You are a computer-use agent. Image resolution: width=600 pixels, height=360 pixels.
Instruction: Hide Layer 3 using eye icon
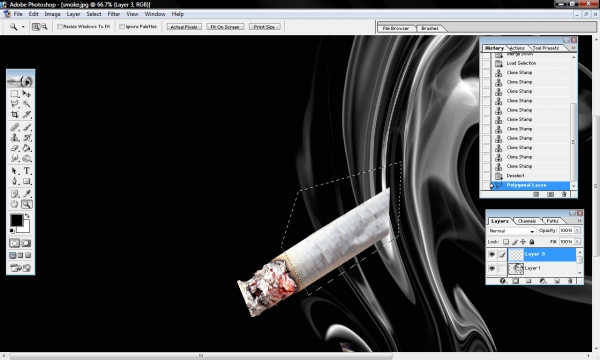coord(492,254)
